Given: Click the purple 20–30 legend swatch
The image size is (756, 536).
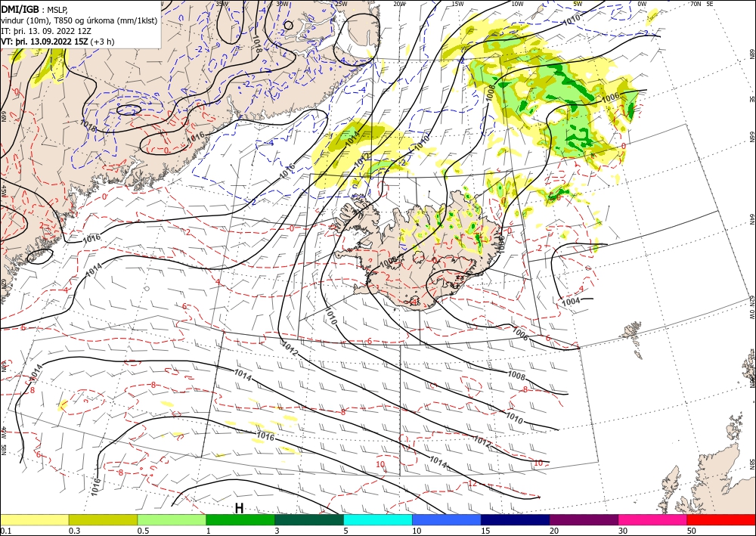Looking at the screenshot, I should [584, 519].
